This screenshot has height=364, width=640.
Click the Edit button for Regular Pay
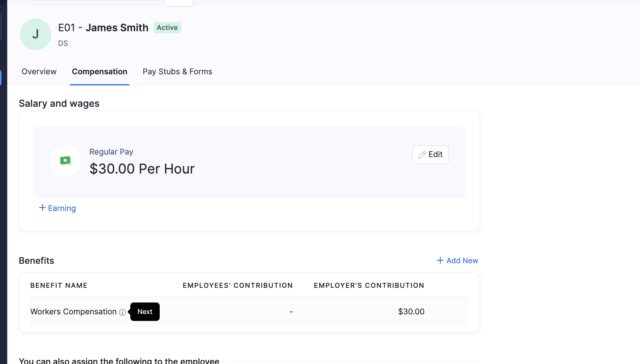(x=430, y=155)
